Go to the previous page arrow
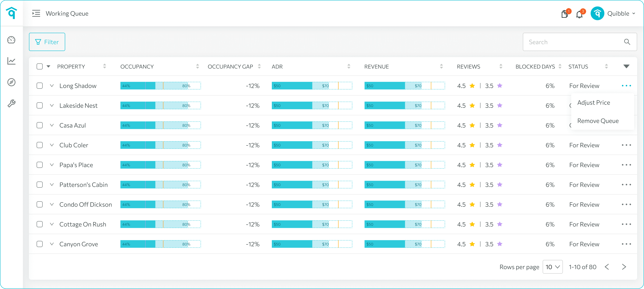 point(607,267)
